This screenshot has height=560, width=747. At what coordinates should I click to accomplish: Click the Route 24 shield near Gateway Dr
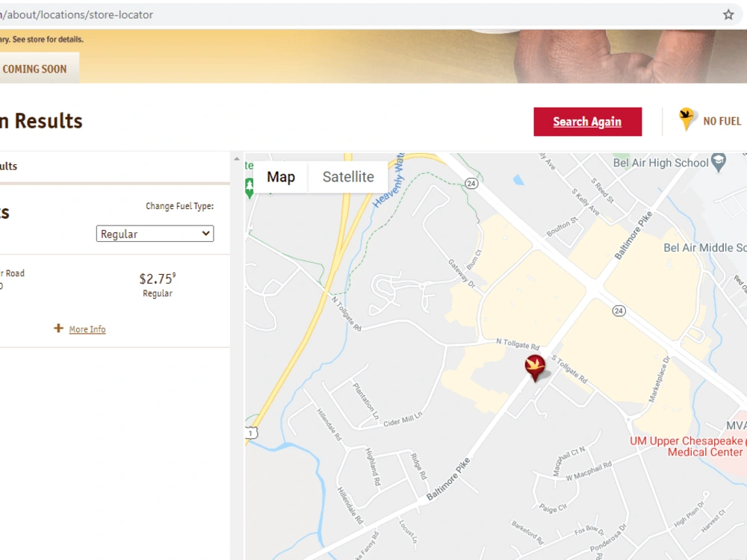471,184
